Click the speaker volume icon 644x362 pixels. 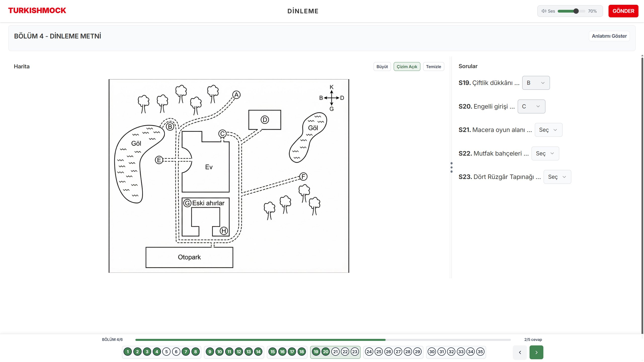click(544, 11)
